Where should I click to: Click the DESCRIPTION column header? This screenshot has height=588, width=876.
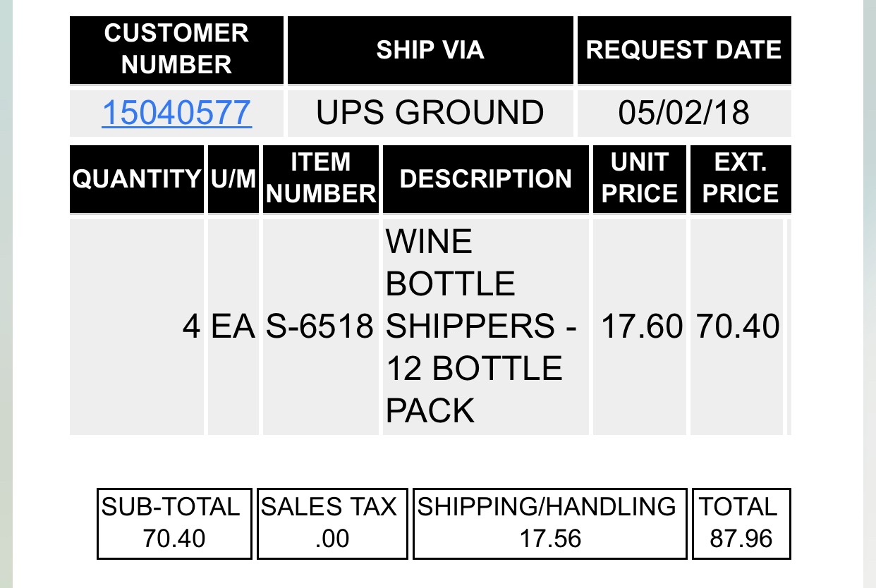click(485, 179)
